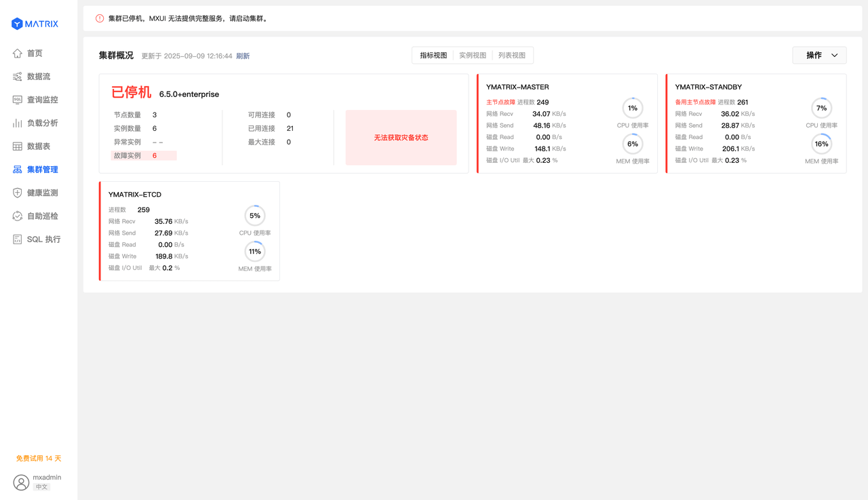Open 数据表 menu item

[x=39, y=146]
